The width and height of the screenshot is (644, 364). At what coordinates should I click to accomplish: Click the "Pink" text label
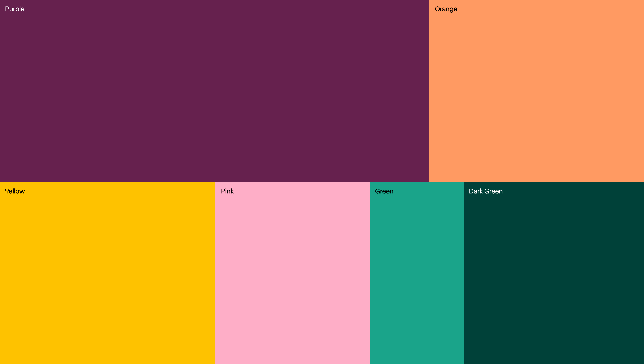pos(227,191)
